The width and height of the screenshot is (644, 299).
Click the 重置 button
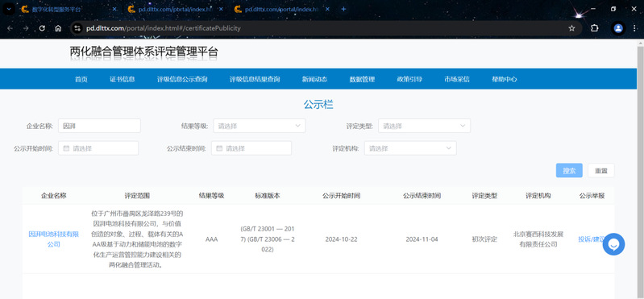tap(601, 170)
